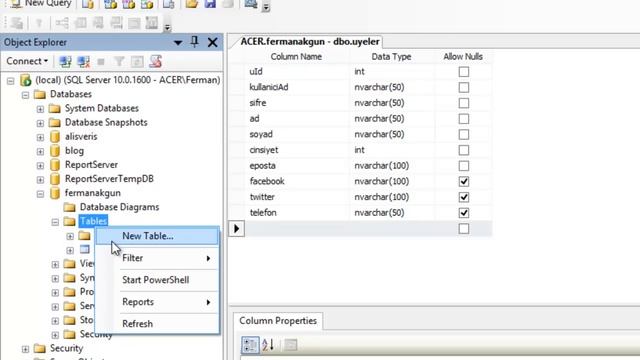640x360 pixels.
Task: Click the Property Pages icon in Column Properties
Action: click(x=290, y=345)
